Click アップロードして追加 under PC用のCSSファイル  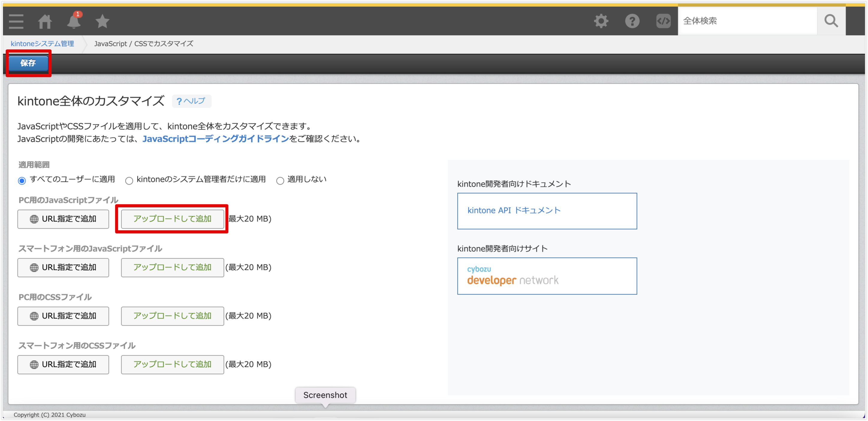[x=173, y=316]
